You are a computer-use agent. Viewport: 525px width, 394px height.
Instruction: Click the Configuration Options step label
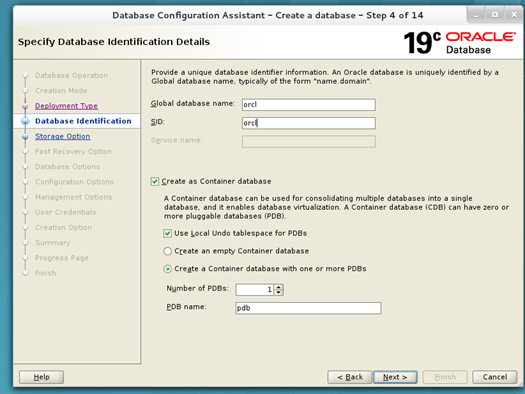click(74, 182)
